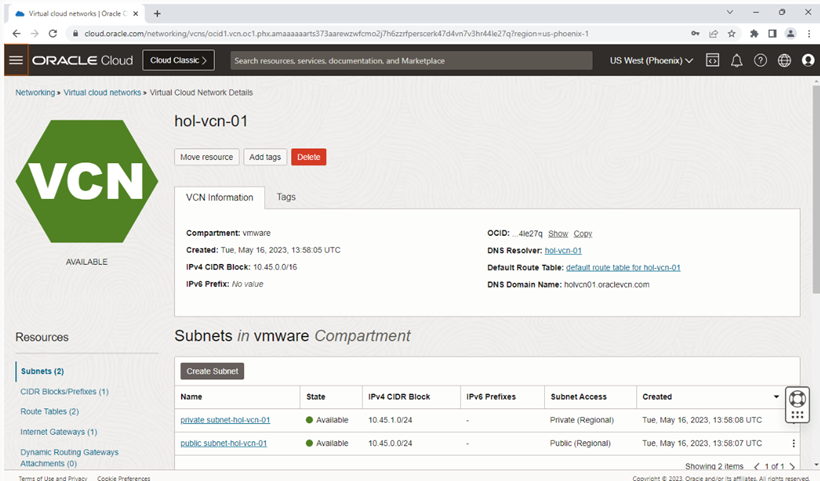Go to Networking breadcrumb
The height and width of the screenshot is (481, 820).
coord(35,93)
